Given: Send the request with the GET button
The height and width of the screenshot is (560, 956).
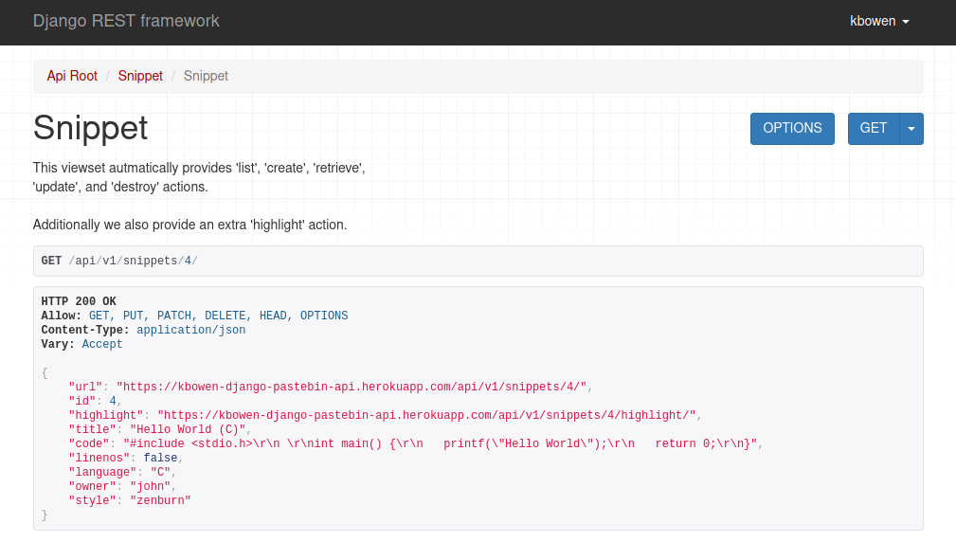Looking at the screenshot, I should point(873,129).
